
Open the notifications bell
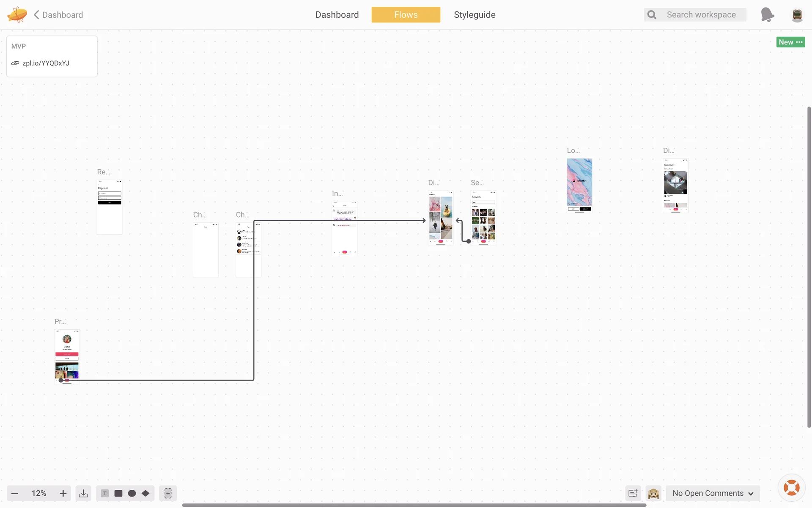click(767, 15)
